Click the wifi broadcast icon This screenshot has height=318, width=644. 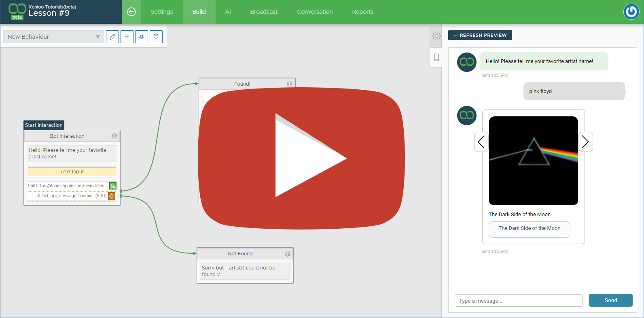[156, 37]
